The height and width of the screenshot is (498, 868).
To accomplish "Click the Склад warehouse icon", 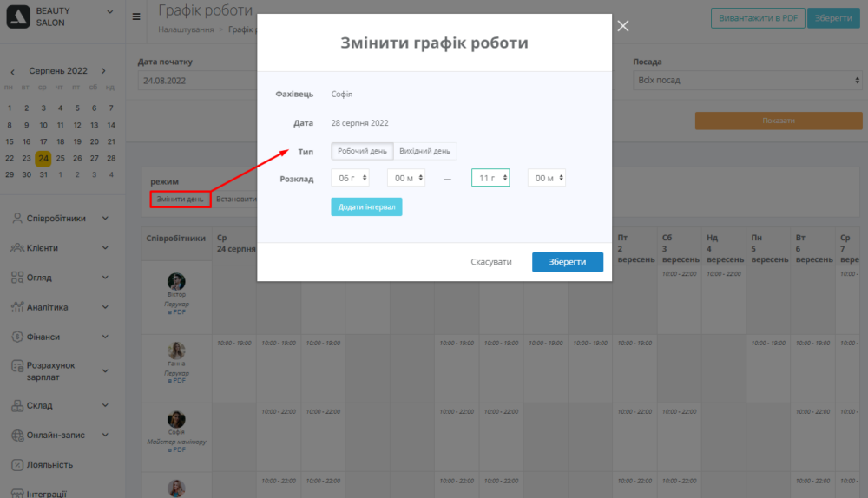I will (x=17, y=405).
